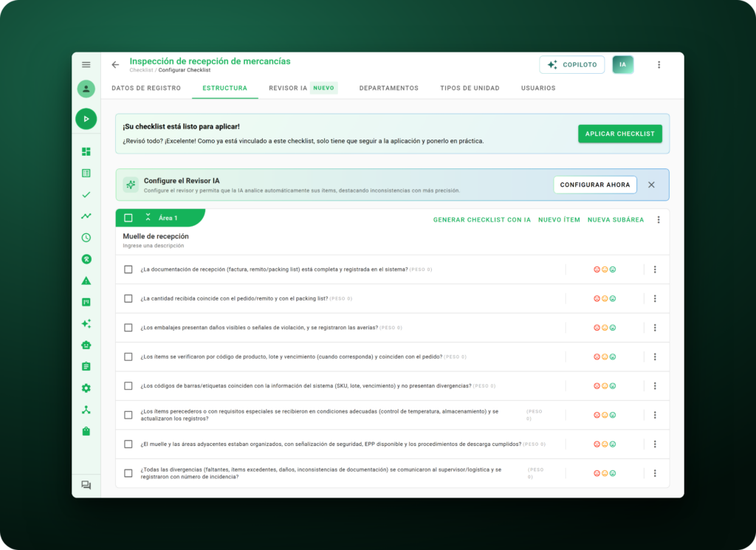Collapse Área 1 with the chevron icon
Viewport: 756px width, 550px height.
click(x=148, y=217)
